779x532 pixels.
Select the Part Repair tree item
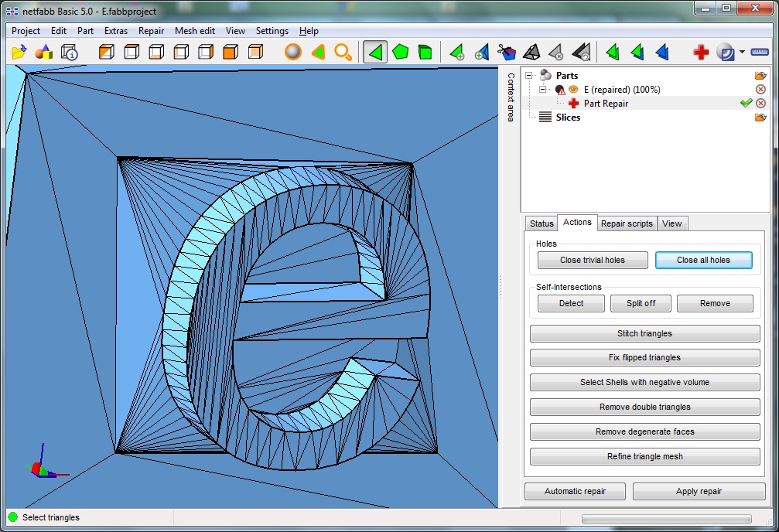606,104
